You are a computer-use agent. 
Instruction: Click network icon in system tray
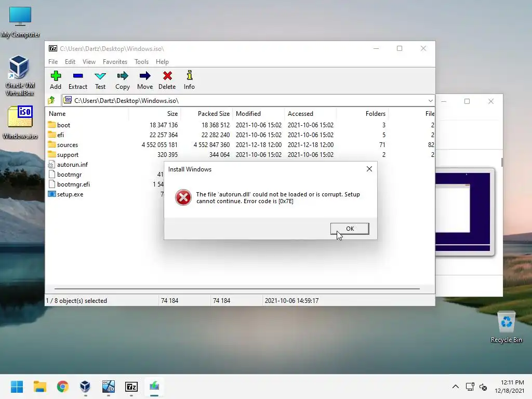point(470,387)
